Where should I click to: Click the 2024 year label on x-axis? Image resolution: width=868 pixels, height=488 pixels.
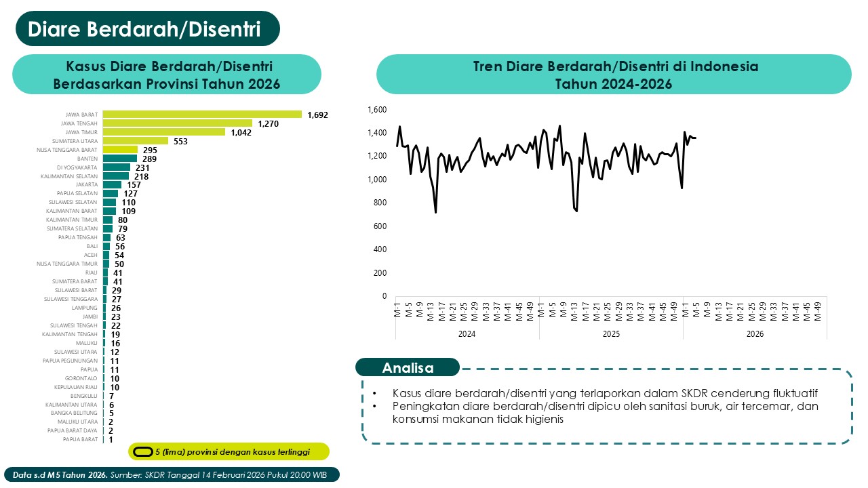467,334
